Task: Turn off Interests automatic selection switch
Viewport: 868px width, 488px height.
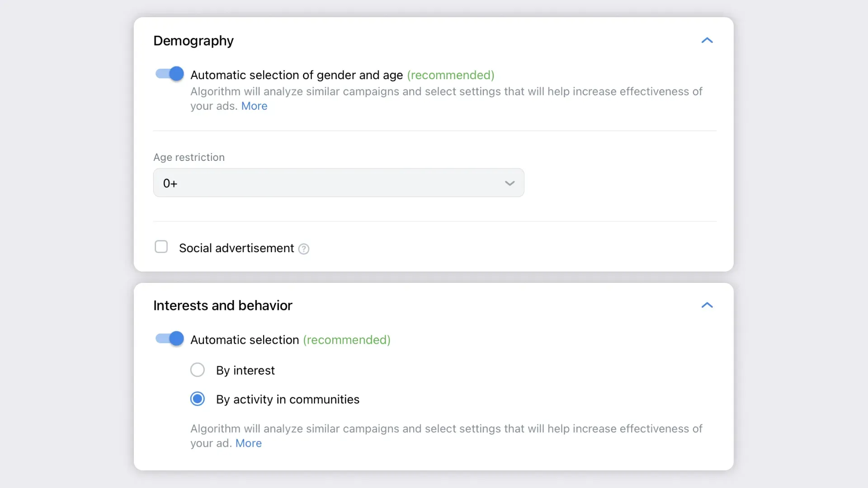Action: tap(170, 339)
